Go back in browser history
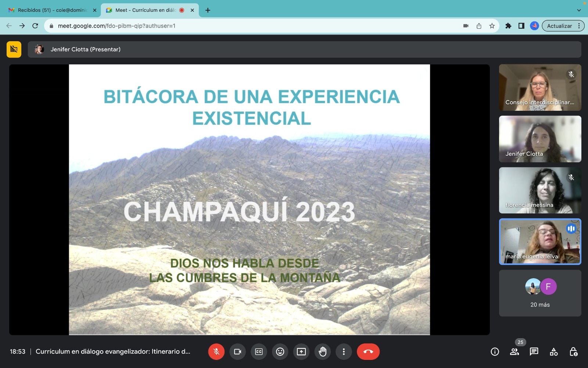 (x=9, y=26)
